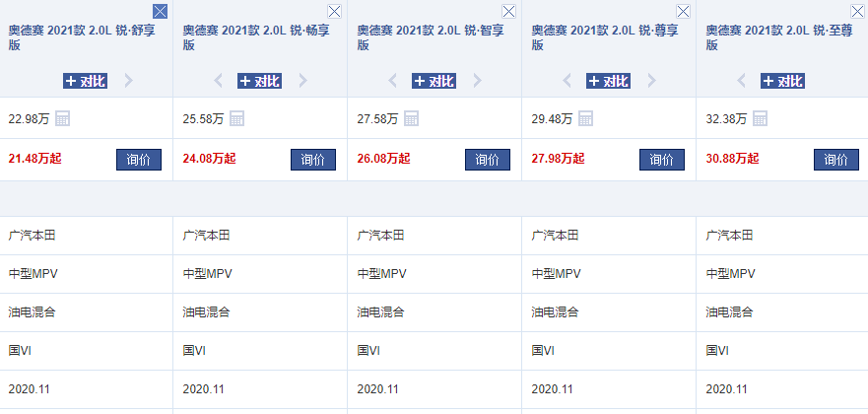Move 锐·至尊版 column left with arrow
Viewport: 868px width, 414px height.
pyautogui.click(x=741, y=81)
